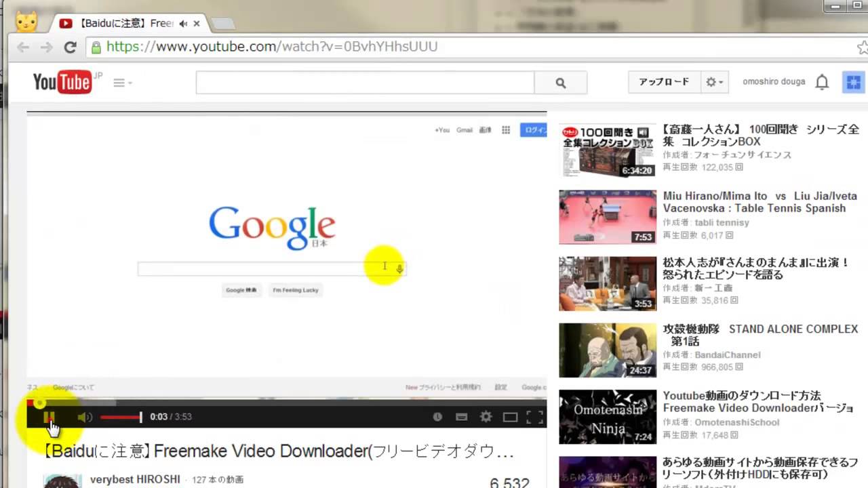Focus the YouTube search field
Image resolution: width=868 pixels, height=488 pixels.
coord(365,83)
